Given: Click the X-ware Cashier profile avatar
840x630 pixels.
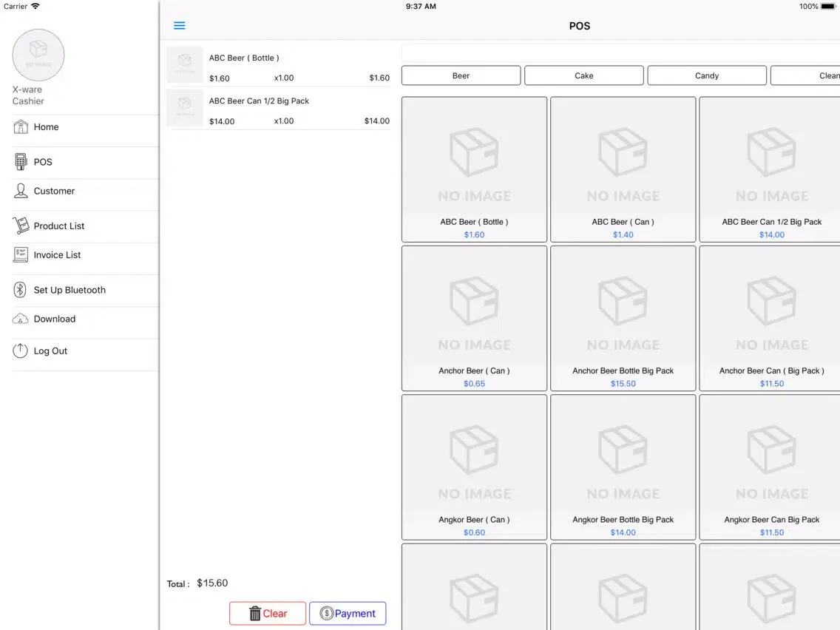Looking at the screenshot, I should (38, 55).
